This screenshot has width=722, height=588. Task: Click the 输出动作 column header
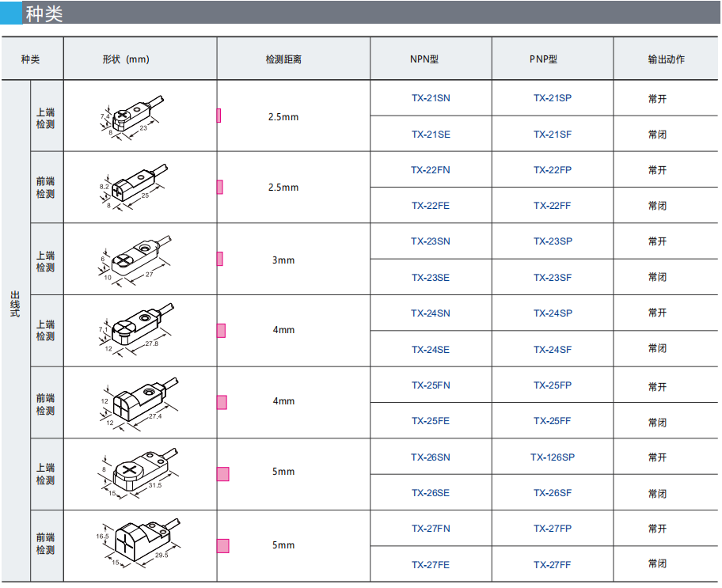[x=666, y=59]
